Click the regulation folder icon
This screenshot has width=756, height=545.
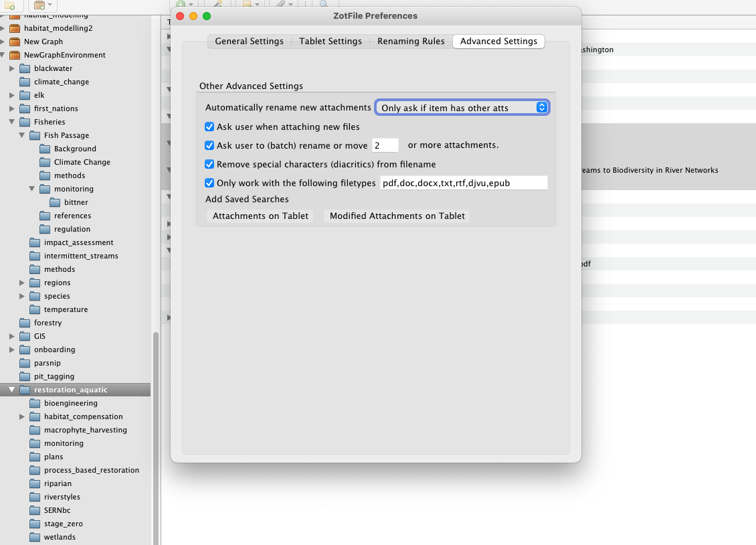[x=45, y=230]
